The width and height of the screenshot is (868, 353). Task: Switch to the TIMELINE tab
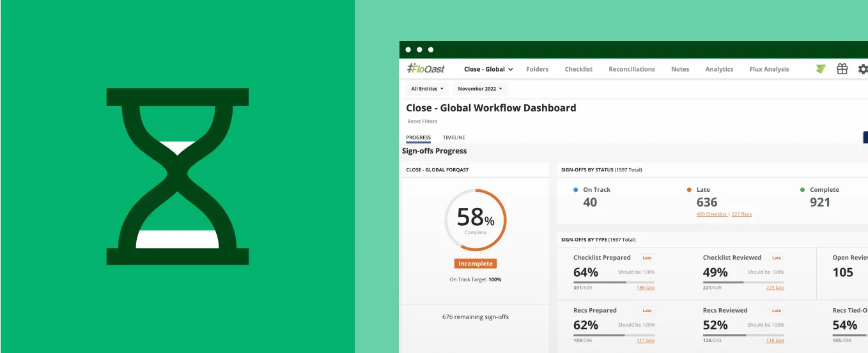pos(454,137)
